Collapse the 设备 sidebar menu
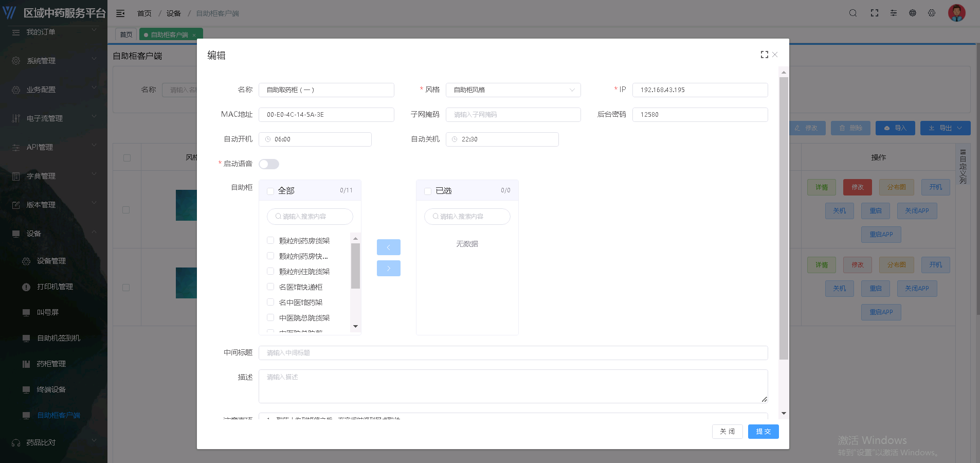This screenshot has height=463, width=980. [53, 234]
